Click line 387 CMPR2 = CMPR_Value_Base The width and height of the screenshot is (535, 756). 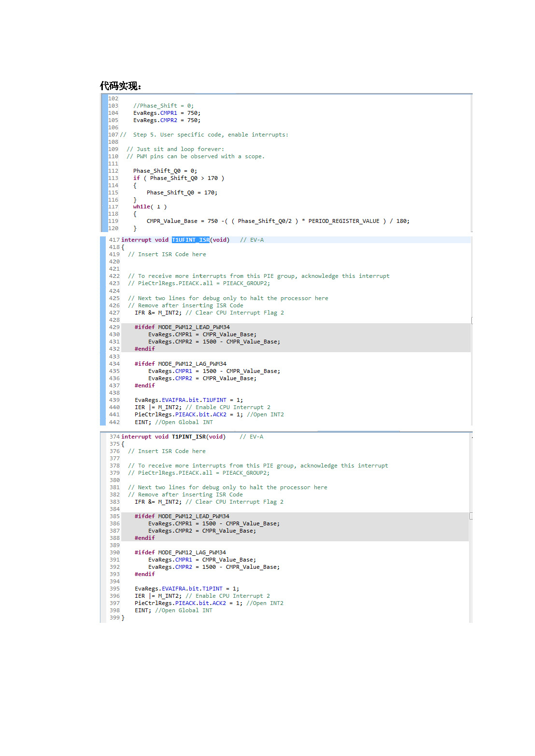202,531
